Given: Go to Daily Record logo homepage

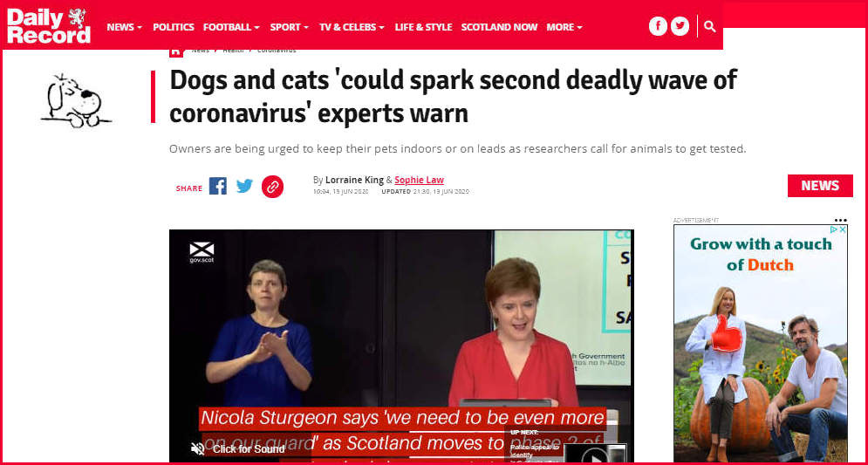Looking at the screenshot, I should [x=48, y=26].
